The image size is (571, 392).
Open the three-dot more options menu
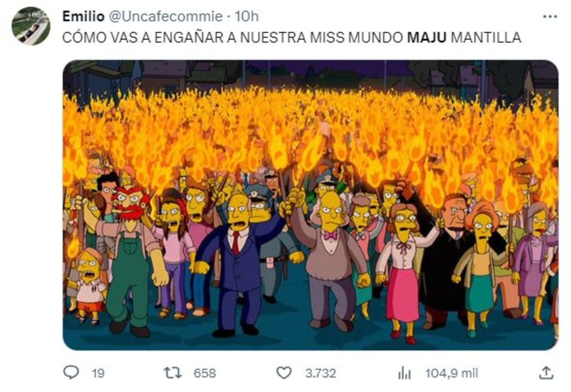[x=550, y=17]
